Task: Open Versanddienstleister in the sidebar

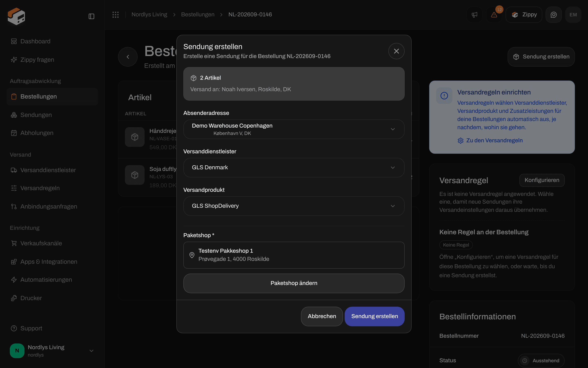Action: point(52,170)
